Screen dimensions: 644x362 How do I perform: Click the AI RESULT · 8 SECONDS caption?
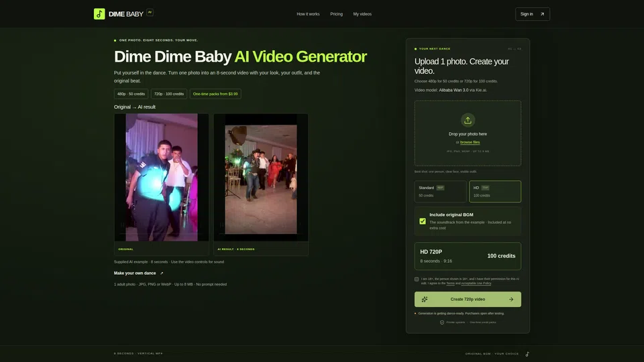[235, 249]
